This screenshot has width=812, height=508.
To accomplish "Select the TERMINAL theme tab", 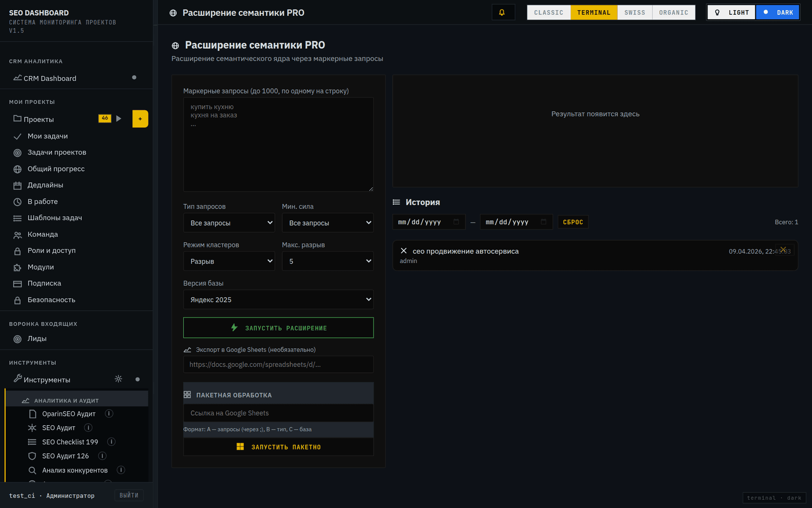I will [x=594, y=12].
